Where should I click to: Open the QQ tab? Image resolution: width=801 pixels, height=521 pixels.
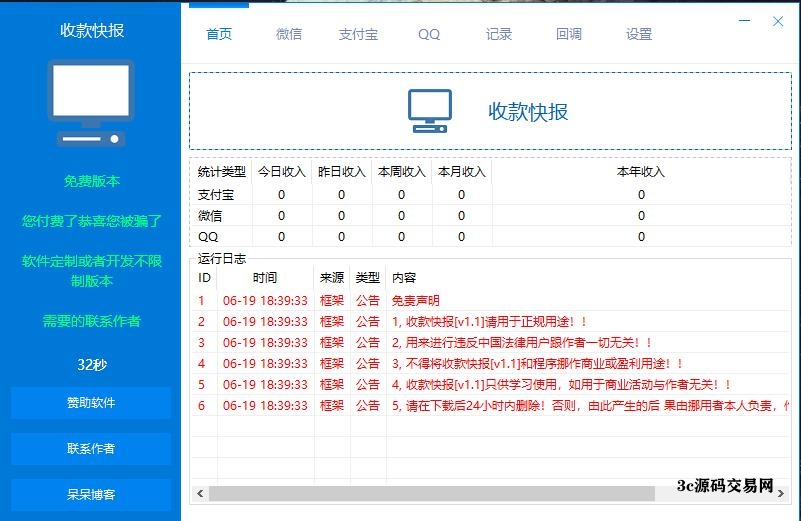(x=429, y=34)
